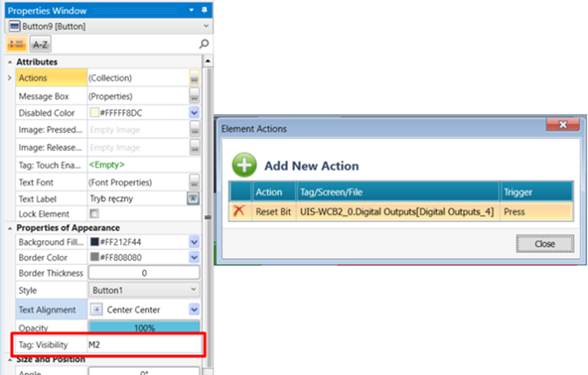Expand the Actions row arrow
This screenshot has width=588, height=375.
(x=10, y=78)
